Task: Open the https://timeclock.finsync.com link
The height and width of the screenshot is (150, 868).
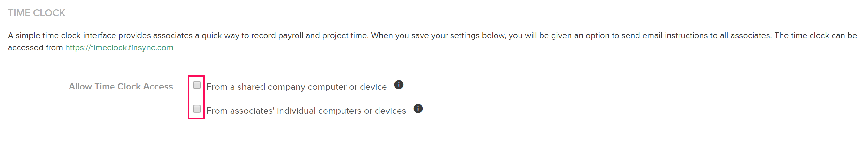Action: (x=119, y=48)
